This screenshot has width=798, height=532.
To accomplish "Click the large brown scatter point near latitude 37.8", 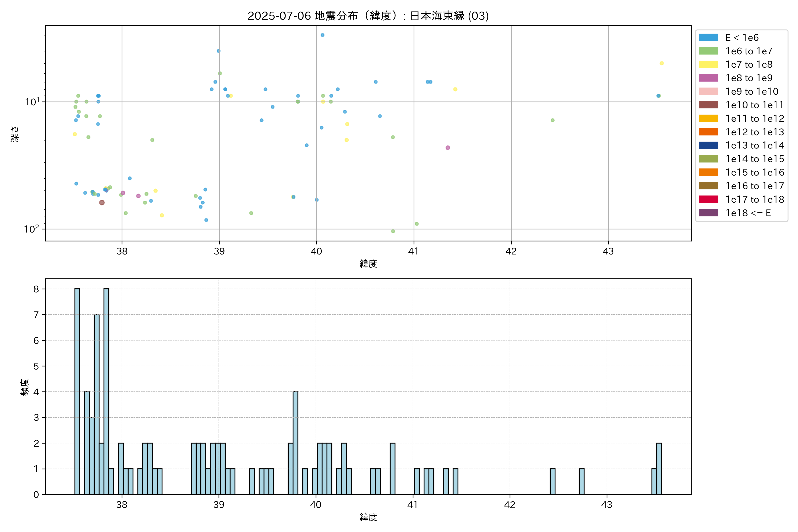I will tap(102, 203).
